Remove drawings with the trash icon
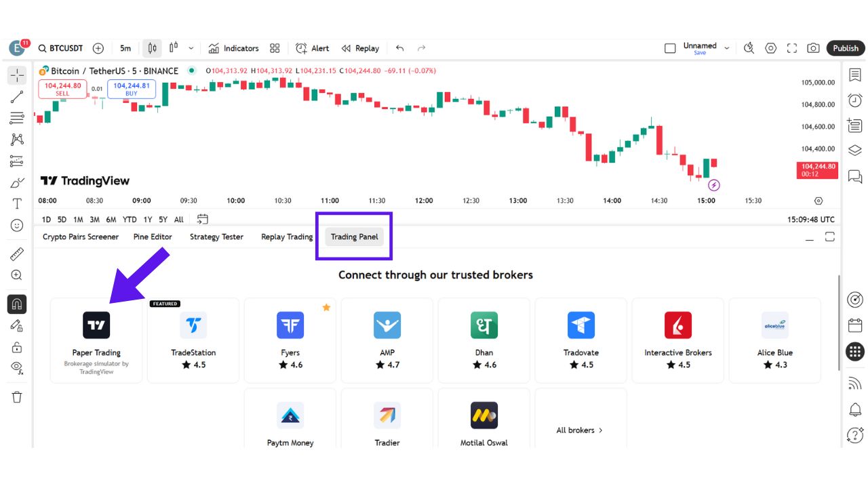868x488 pixels. 17,396
